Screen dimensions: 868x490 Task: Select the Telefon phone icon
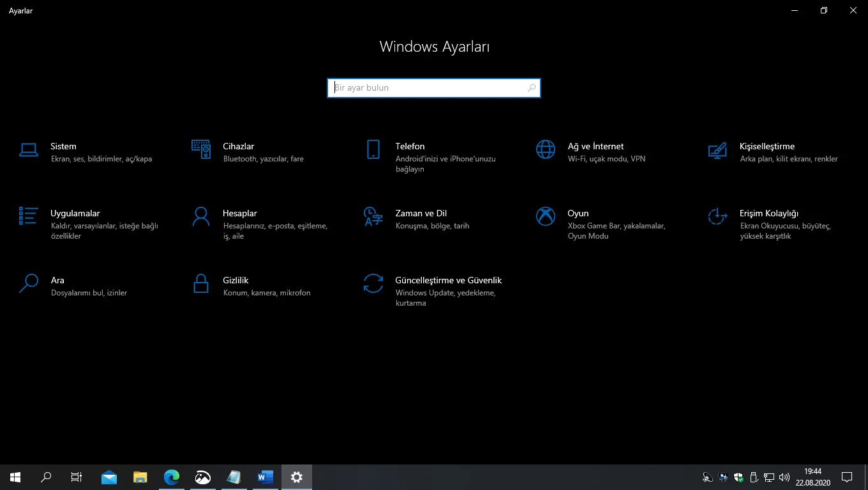[373, 150]
